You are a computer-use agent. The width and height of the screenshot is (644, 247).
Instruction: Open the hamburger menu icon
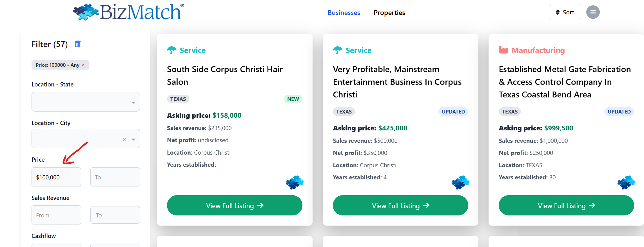tap(593, 12)
